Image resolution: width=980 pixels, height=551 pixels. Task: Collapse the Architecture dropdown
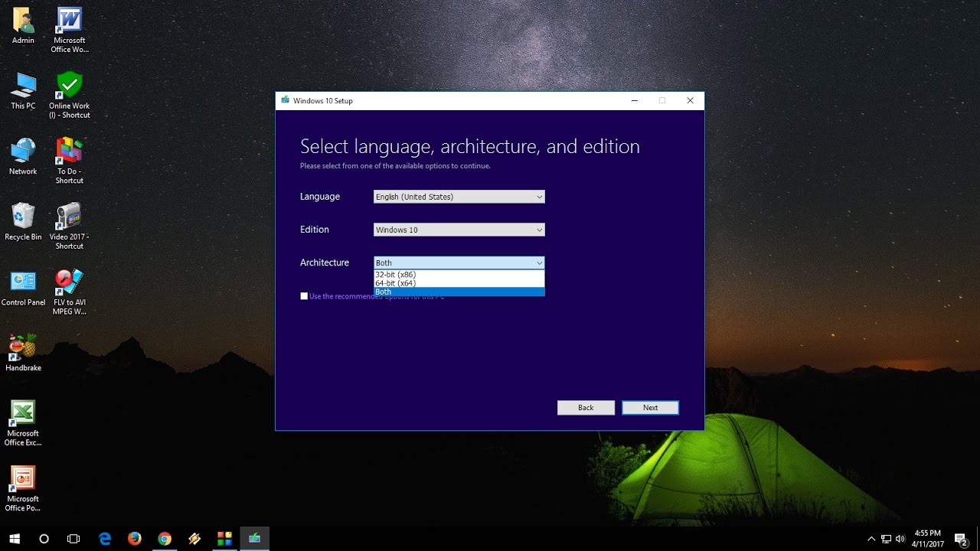(459, 262)
